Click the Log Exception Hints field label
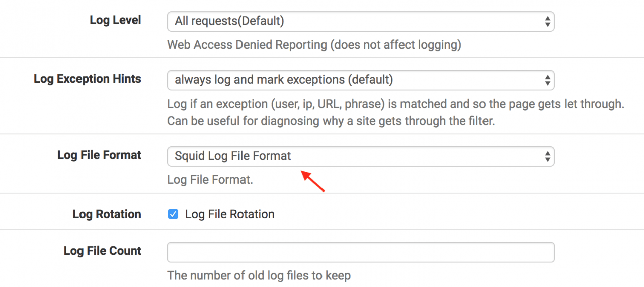 87,79
